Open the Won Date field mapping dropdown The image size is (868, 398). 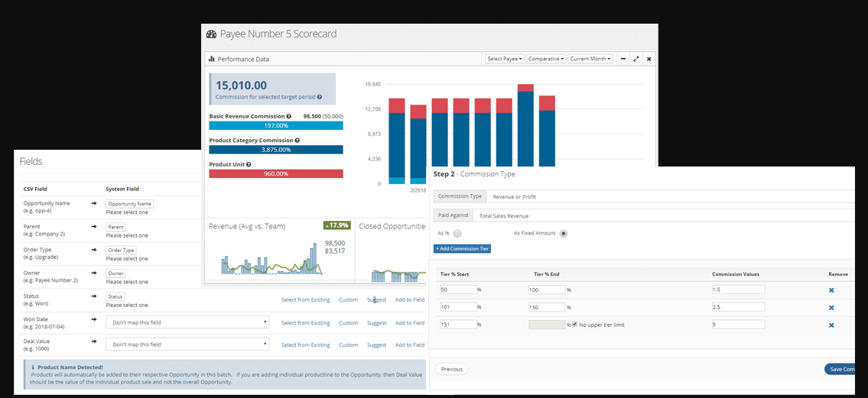click(x=187, y=322)
